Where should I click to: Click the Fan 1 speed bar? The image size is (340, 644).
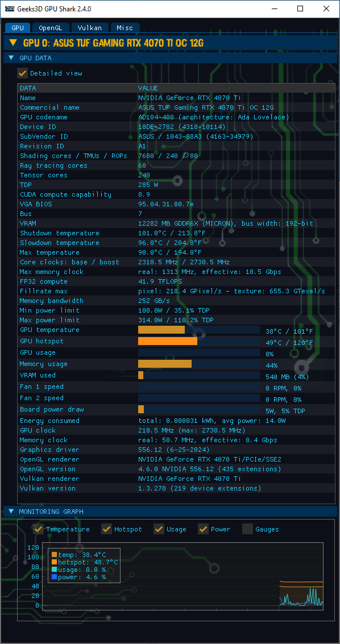(199, 387)
